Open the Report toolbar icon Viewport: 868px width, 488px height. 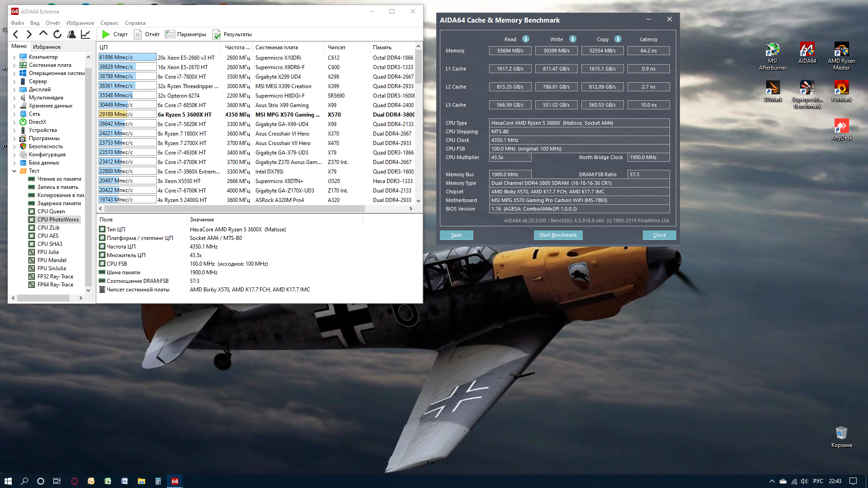click(138, 34)
